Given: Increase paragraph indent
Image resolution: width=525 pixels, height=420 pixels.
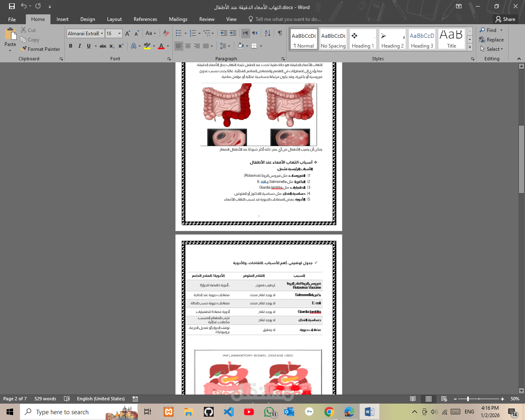Looking at the screenshot, I should (x=233, y=33).
